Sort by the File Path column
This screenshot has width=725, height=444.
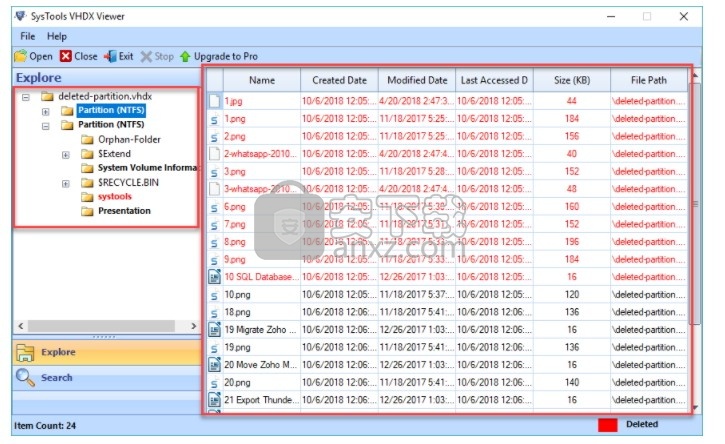(x=649, y=80)
